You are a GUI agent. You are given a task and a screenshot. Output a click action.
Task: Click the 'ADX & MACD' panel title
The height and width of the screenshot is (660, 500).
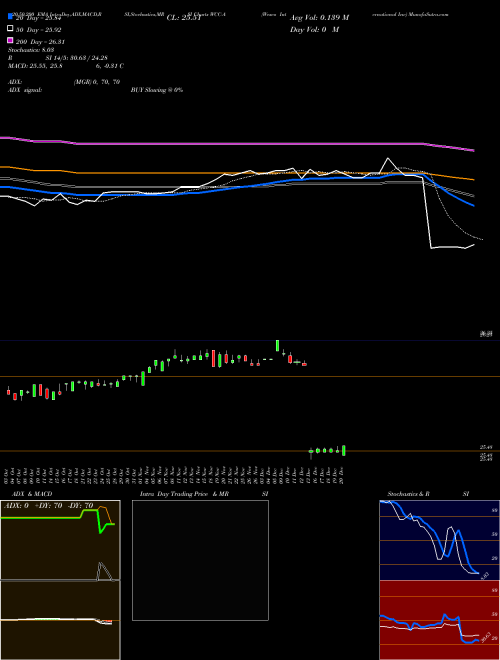[32, 494]
